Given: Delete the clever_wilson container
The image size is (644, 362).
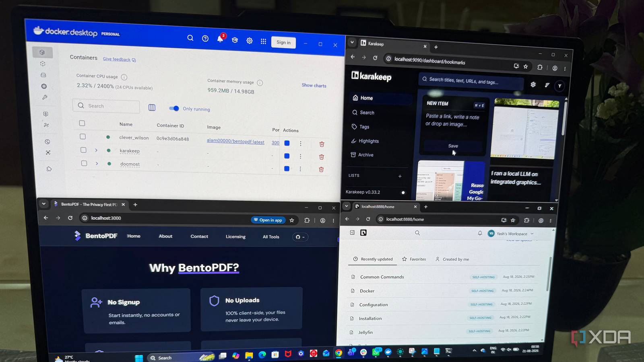Looking at the screenshot, I should [322, 144].
